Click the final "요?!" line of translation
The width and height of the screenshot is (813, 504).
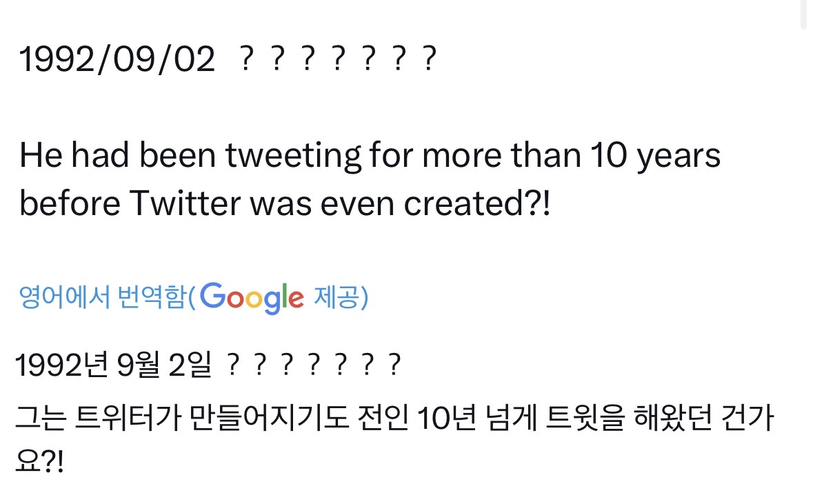(39, 460)
